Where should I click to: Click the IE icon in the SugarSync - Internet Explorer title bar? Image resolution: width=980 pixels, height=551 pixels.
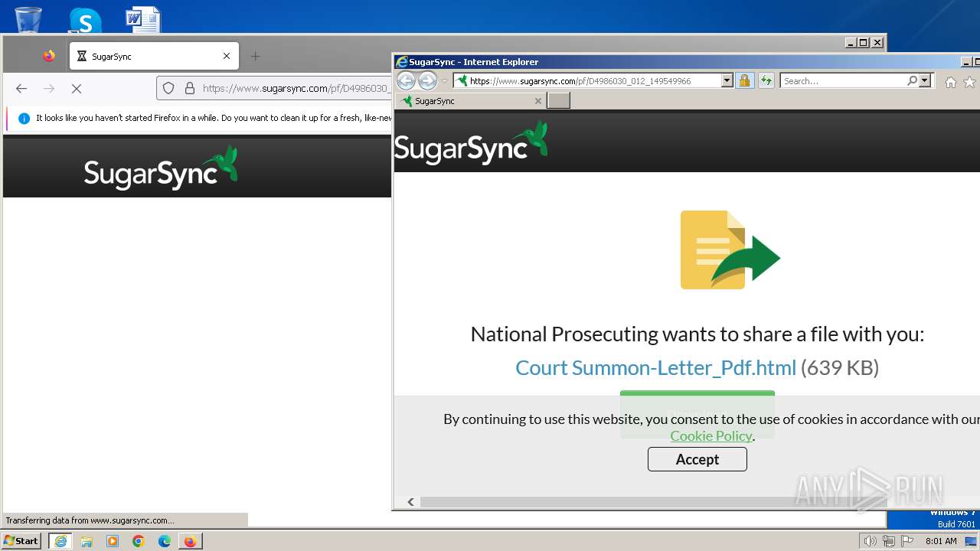402,62
